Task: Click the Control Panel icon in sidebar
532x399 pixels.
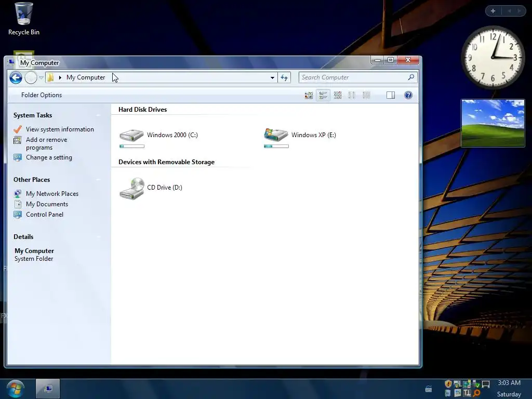Action: [18, 215]
